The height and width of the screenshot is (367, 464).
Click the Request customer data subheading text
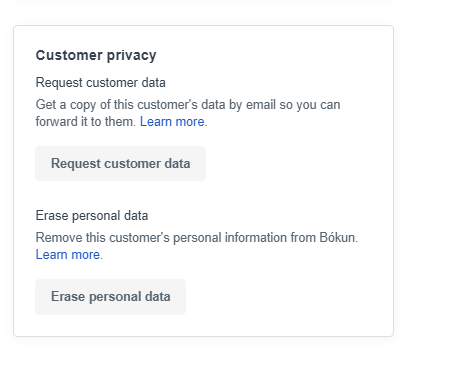click(100, 82)
